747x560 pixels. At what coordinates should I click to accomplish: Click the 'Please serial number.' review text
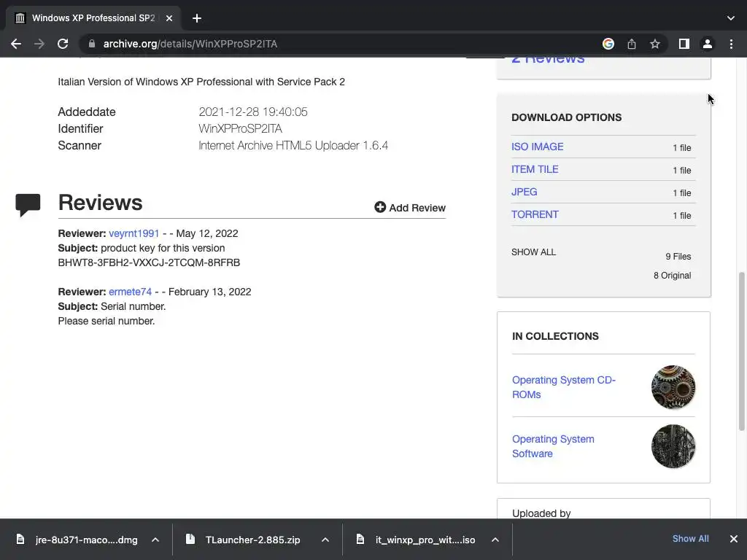pyautogui.click(x=107, y=321)
